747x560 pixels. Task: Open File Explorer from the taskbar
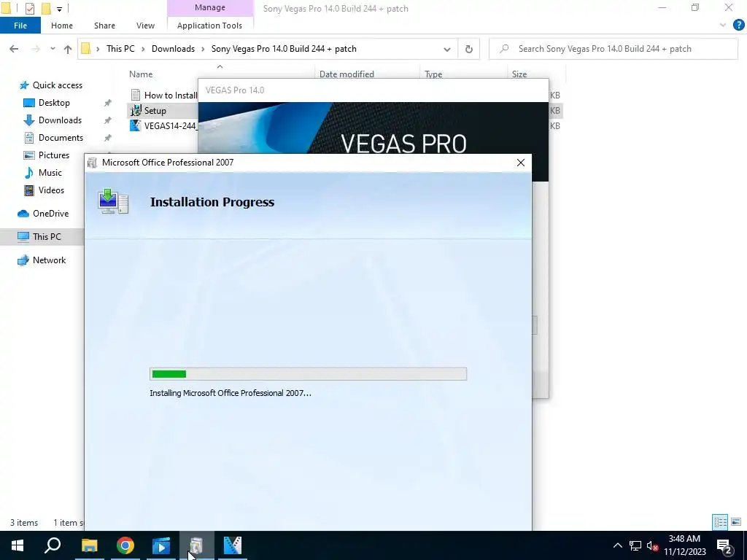[89, 545]
